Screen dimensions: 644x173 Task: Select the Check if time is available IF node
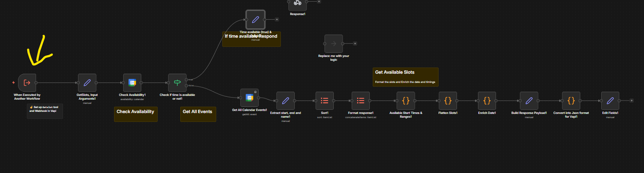177,83
